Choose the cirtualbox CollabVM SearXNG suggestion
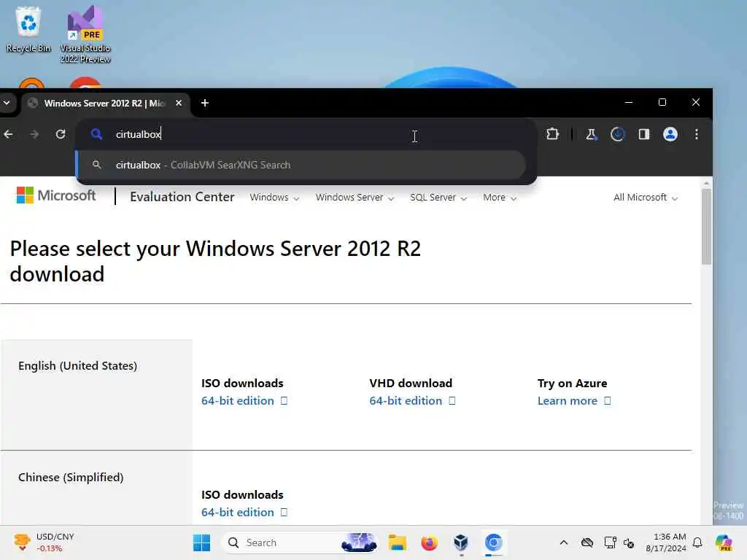 pyautogui.click(x=301, y=165)
